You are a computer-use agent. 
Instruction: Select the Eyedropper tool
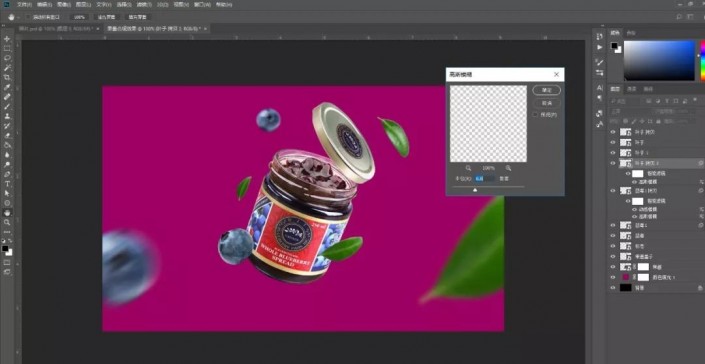pyautogui.click(x=7, y=87)
